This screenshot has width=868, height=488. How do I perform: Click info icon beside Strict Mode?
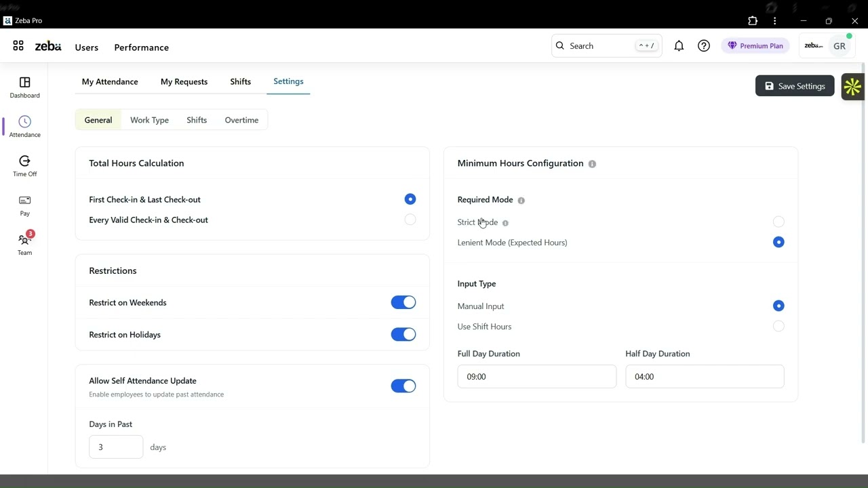coord(505,223)
